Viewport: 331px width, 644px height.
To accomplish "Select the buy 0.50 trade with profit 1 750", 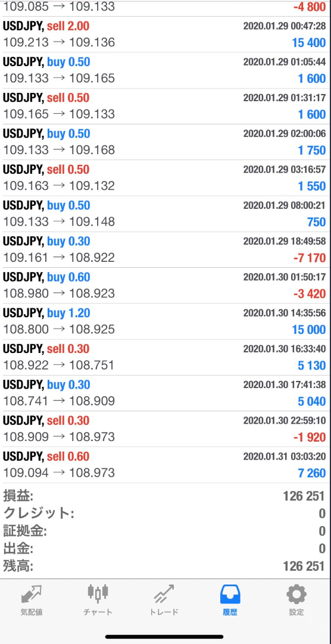I will point(165,142).
